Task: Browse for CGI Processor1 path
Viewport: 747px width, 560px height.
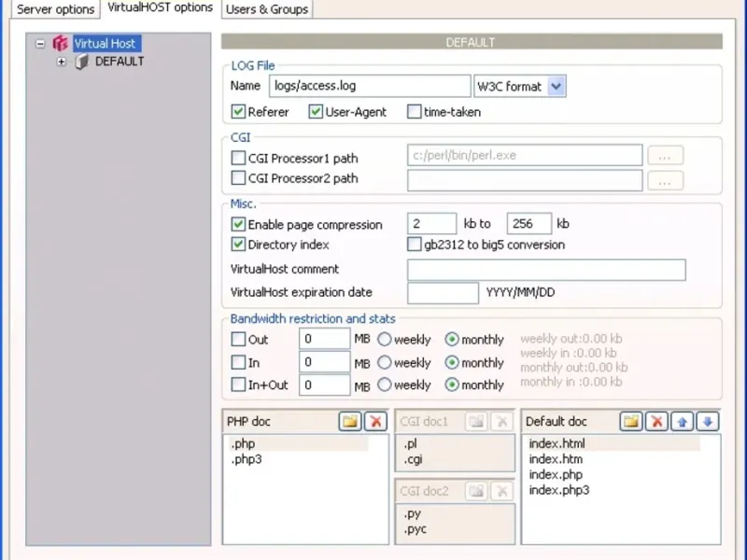Action: point(665,156)
